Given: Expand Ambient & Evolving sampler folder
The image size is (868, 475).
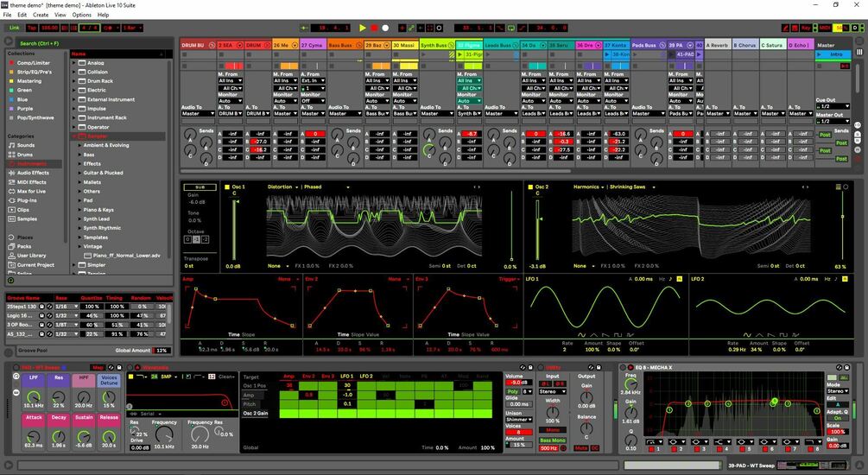Looking at the screenshot, I should 79,145.
